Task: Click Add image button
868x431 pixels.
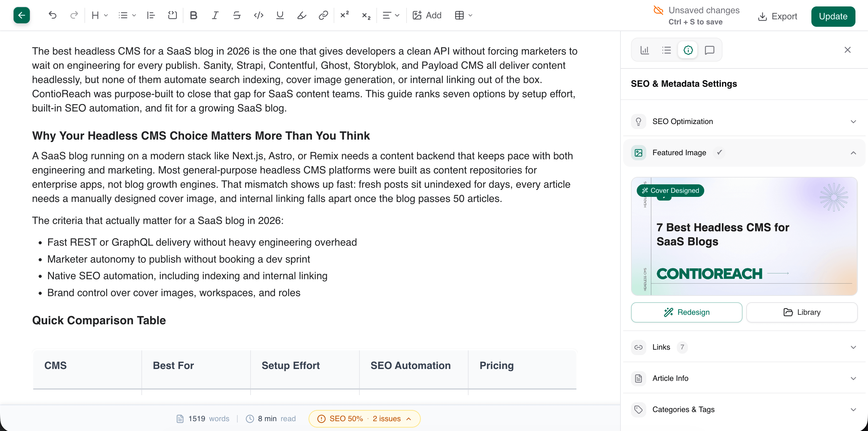Action: 427,15
